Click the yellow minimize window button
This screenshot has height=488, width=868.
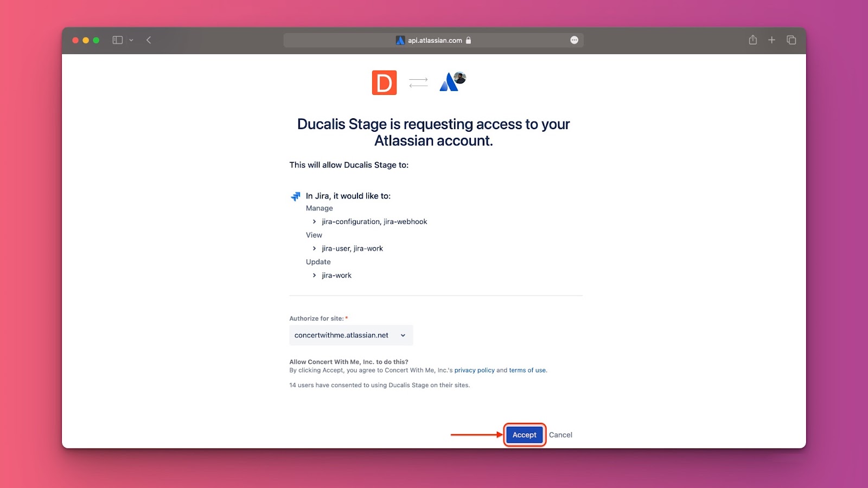pos(86,40)
